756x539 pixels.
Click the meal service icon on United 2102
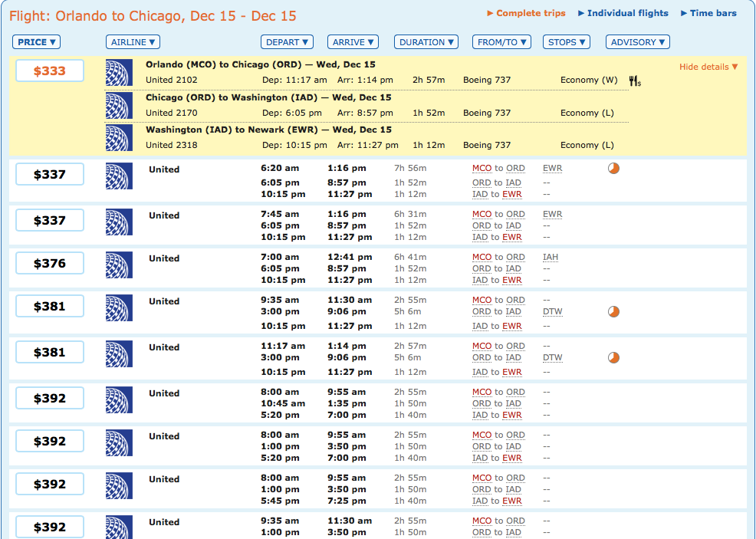tap(633, 79)
